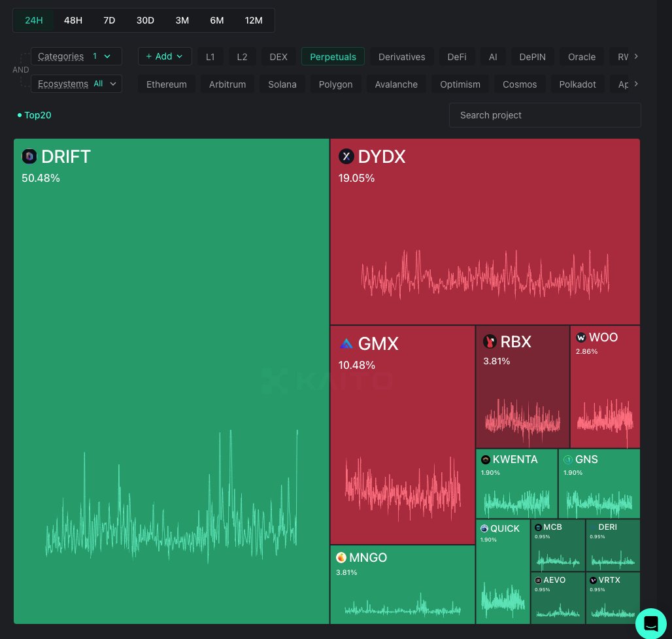The image size is (672, 639).
Task: Select the Ethereum ecosystem filter
Action: (x=167, y=84)
